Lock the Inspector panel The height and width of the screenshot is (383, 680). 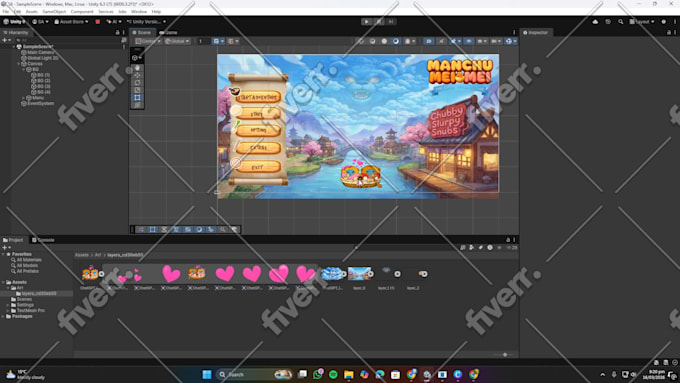coord(668,33)
